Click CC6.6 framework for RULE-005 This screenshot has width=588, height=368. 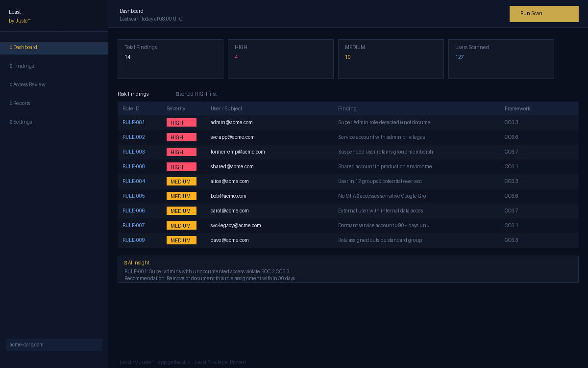point(512,196)
